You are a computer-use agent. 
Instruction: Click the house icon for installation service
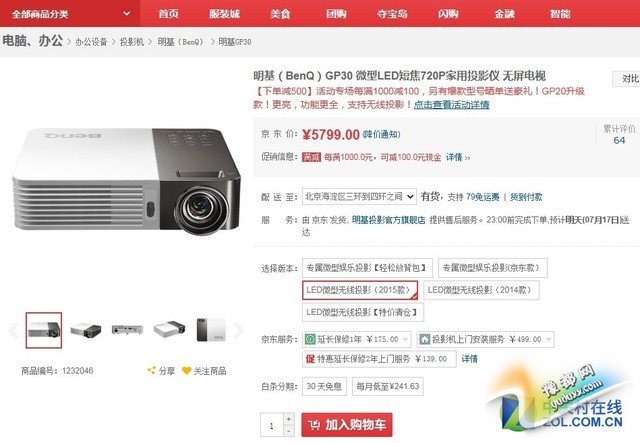coord(424,339)
